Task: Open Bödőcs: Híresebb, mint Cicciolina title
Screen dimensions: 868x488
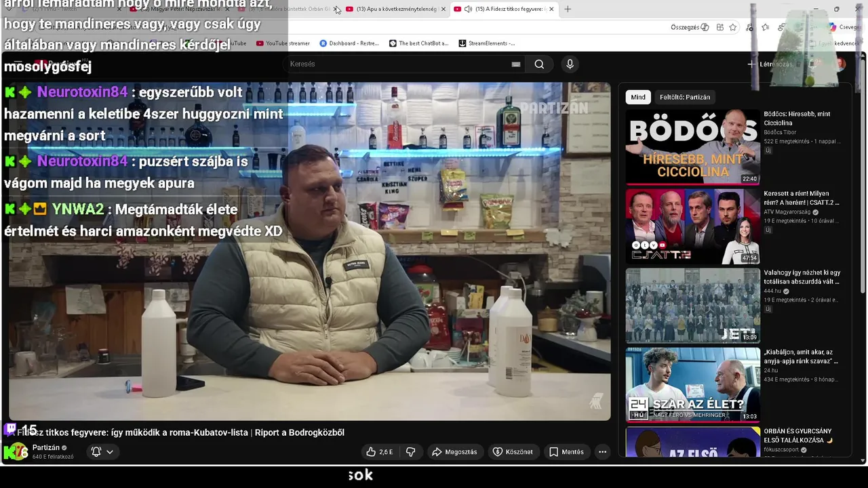Action: pos(797,119)
